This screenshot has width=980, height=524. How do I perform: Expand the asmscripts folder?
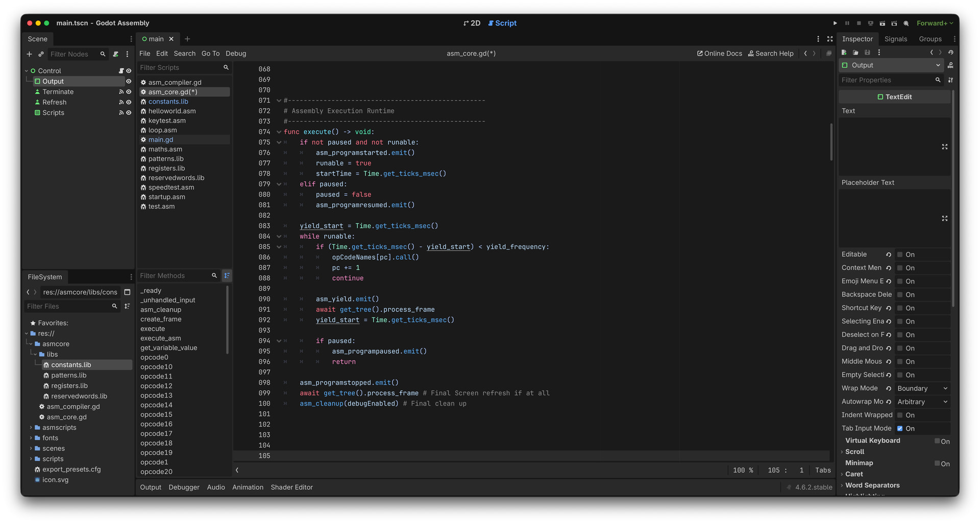coord(31,428)
